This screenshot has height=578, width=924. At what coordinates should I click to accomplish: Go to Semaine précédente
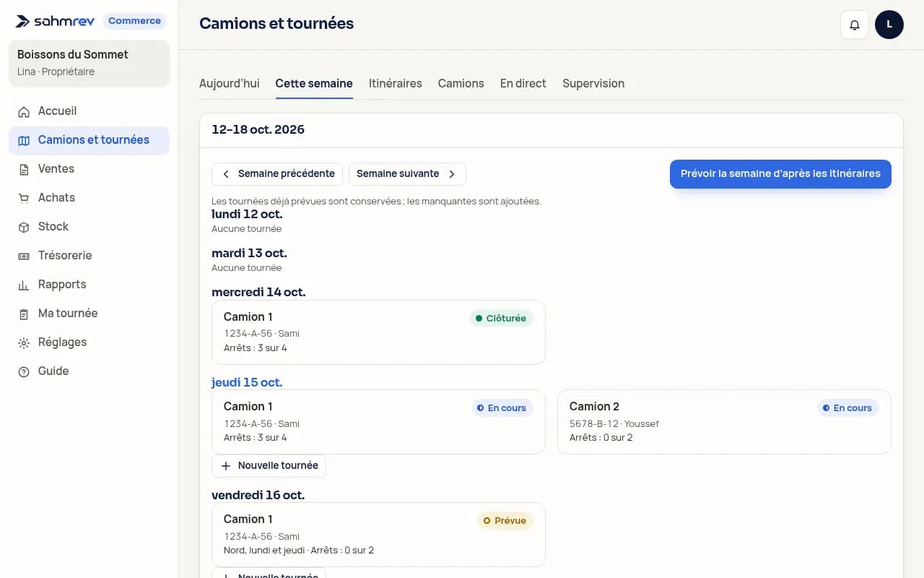click(x=278, y=174)
